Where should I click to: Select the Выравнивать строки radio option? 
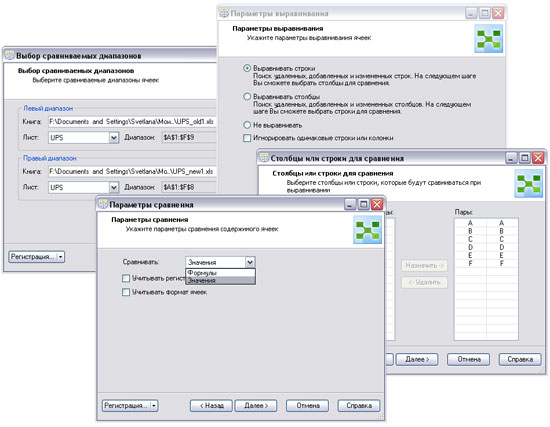point(247,68)
